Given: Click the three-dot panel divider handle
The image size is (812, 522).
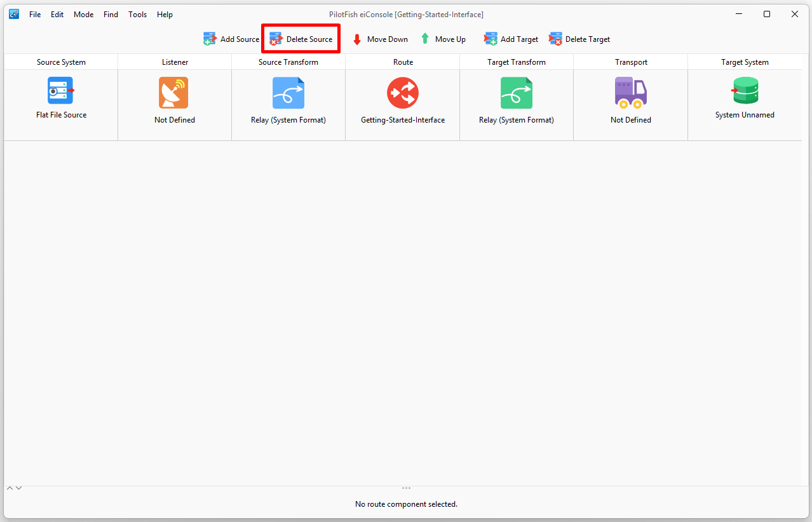Looking at the screenshot, I should click(406, 488).
